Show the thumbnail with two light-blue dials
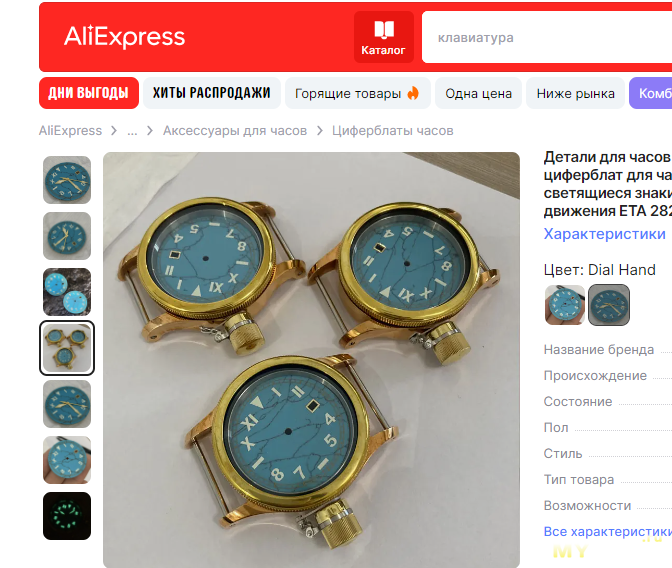Screen dimensions: 672x568 pos(67,292)
